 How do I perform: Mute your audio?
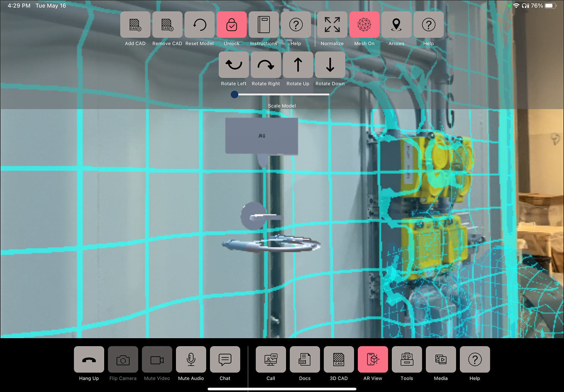(x=191, y=360)
